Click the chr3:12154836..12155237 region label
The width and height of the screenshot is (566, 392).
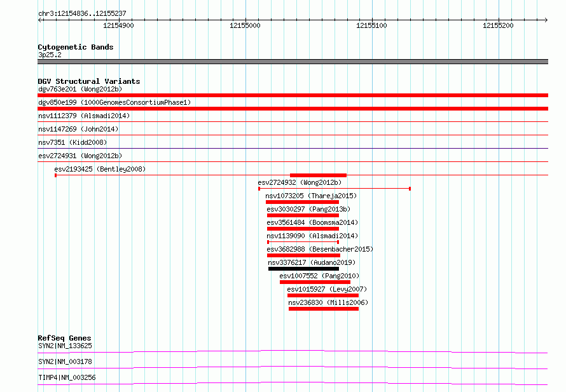(x=82, y=13)
